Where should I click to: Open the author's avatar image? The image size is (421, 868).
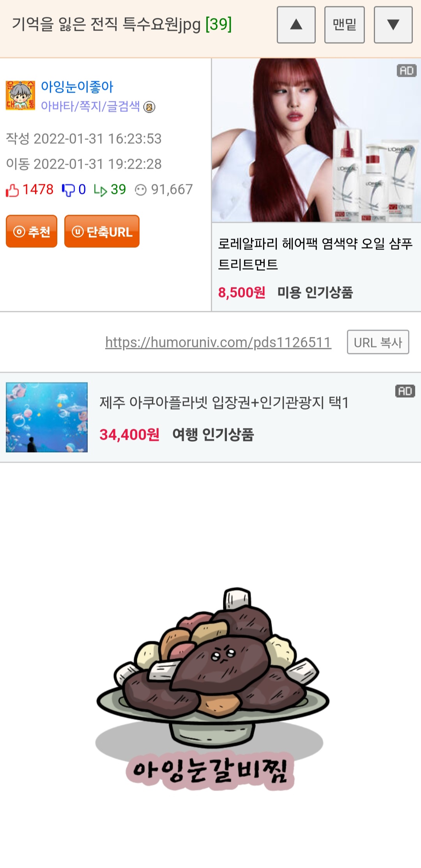20,95
